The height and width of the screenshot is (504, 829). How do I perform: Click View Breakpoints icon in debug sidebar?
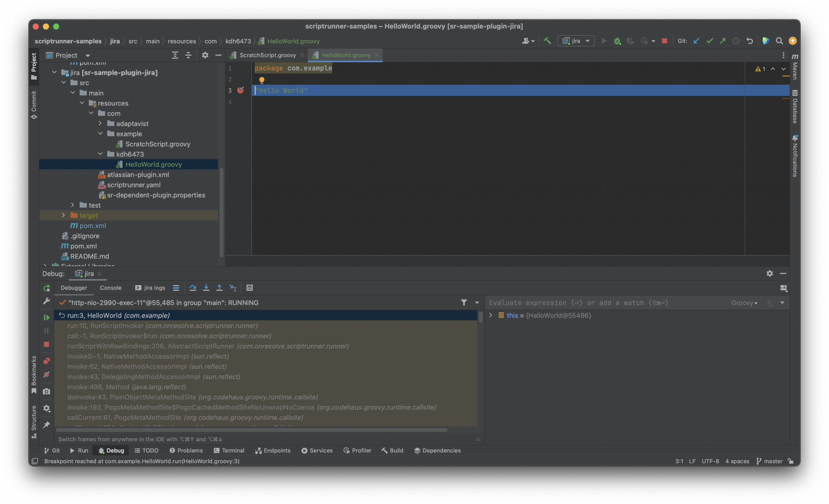click(x=47, y=361)
